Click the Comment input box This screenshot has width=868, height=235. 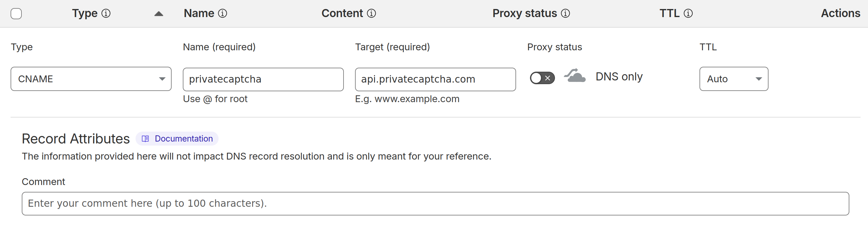point(434,203)
